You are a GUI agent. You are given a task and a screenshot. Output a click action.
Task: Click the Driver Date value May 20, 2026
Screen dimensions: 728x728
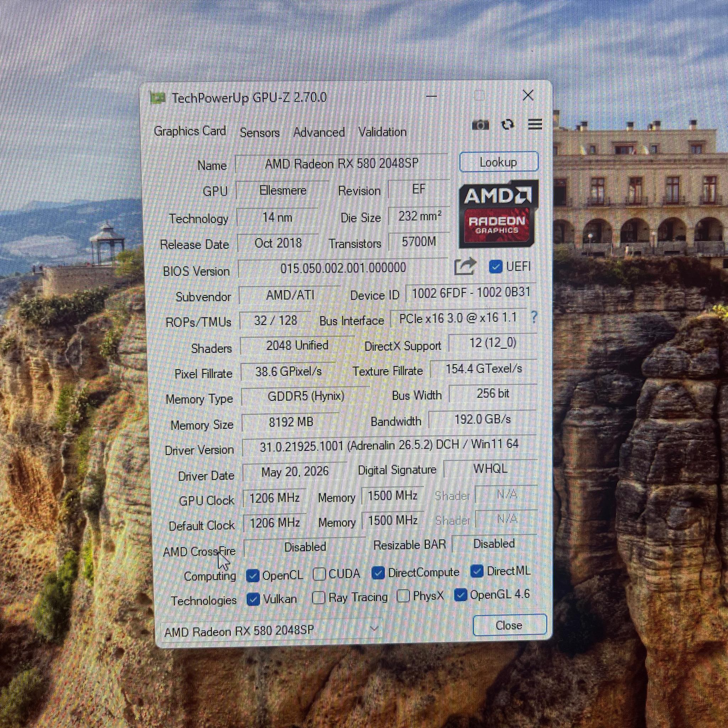295,471
